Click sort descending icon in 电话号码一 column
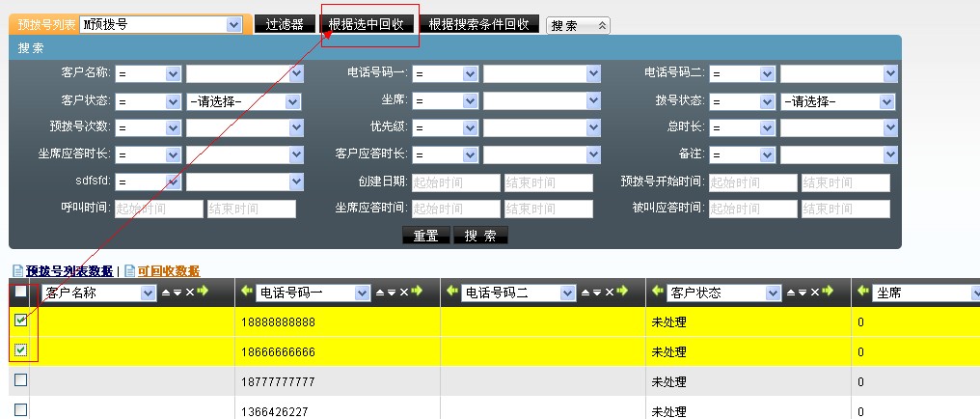980x419 pixels. click(392, 293)
